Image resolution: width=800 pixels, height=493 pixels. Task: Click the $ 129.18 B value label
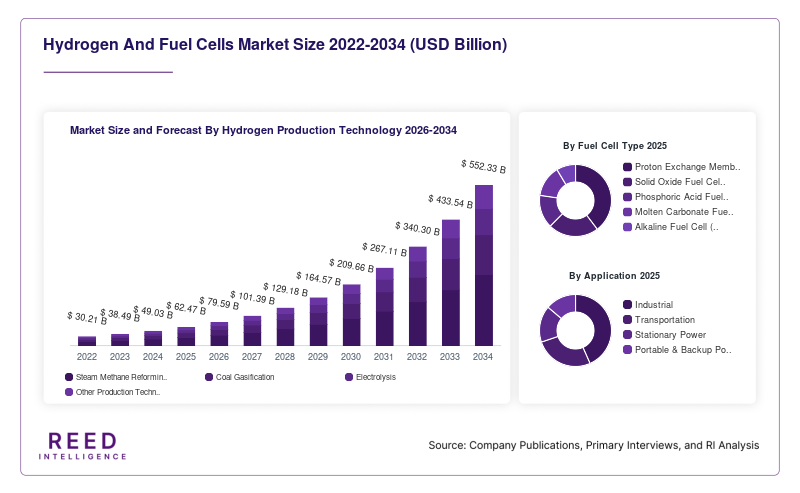point(285,289)
